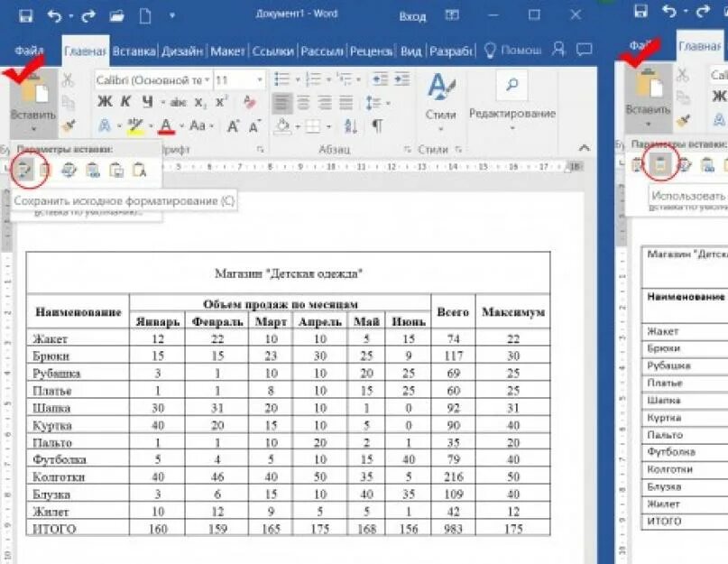Choose Use Destination Styles paste option, right window

660,164
